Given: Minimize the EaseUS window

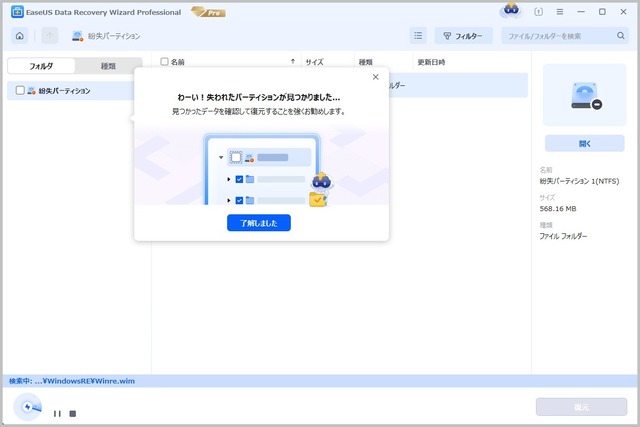Looking at the screenshot, I should tap(581, 12).
